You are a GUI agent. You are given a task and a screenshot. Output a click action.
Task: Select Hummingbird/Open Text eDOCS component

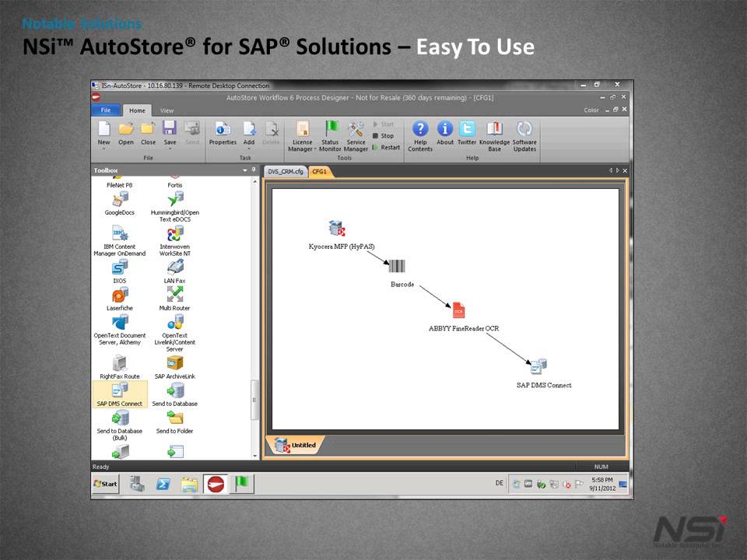click(x=175, y=207)
